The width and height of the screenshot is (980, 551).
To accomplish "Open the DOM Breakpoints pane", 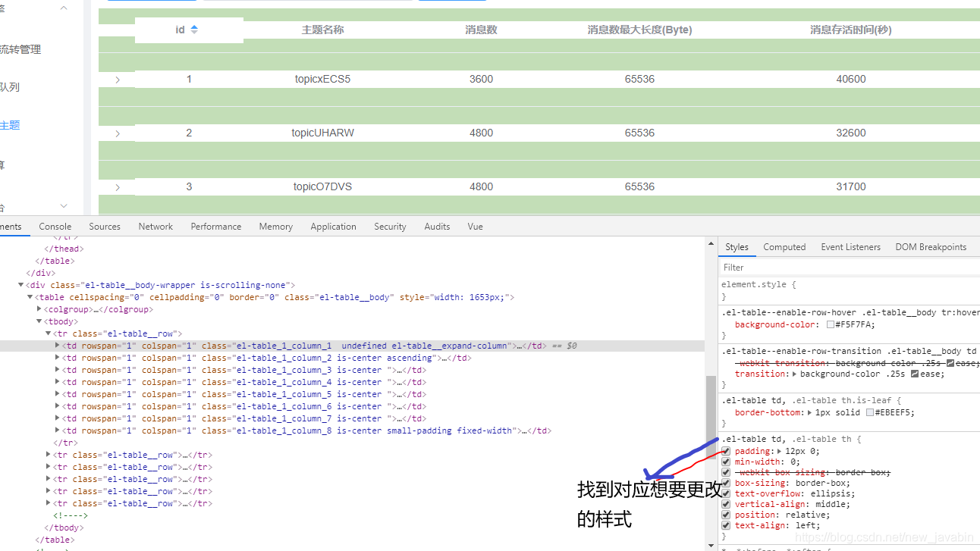I will [931, 247].
